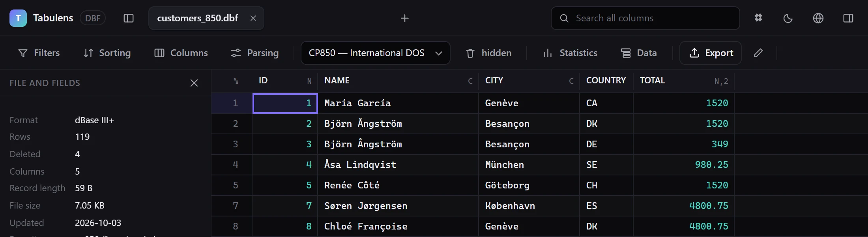Open the language globe icon
868x237 pixels.
tap(818, 18)
